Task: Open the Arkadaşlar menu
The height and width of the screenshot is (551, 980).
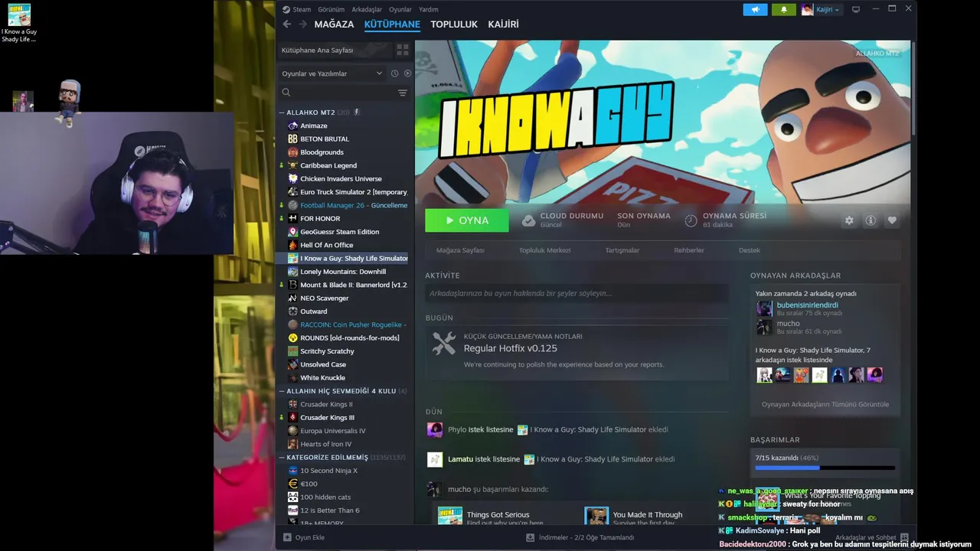Action: (367, 9)
